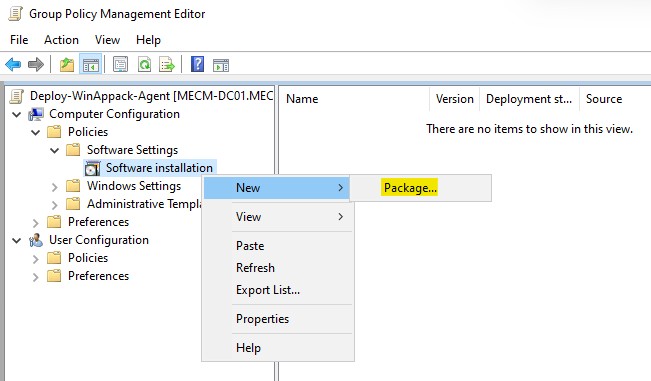Sort by the Source column header
The height and width of the screenshot is (381, 651).
tap(615, 99)
